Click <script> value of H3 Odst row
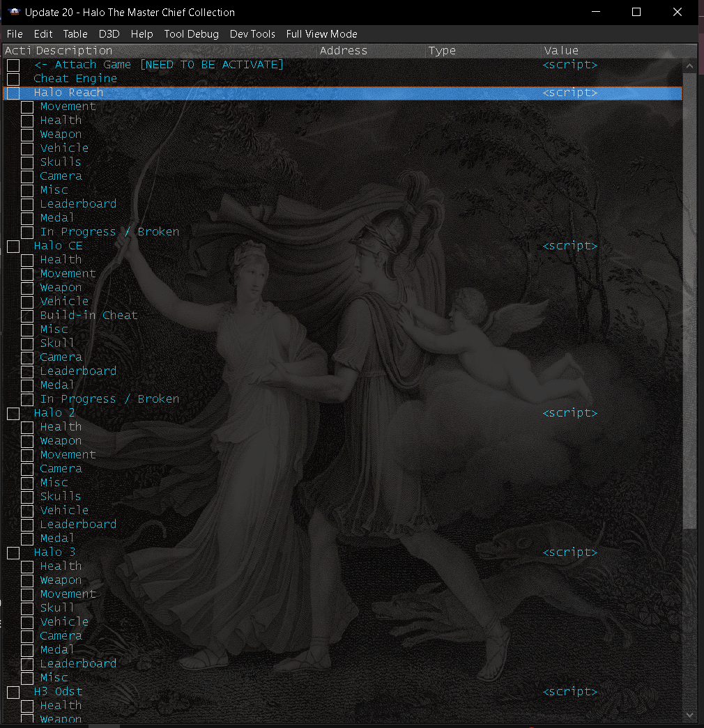 (569, 691)
